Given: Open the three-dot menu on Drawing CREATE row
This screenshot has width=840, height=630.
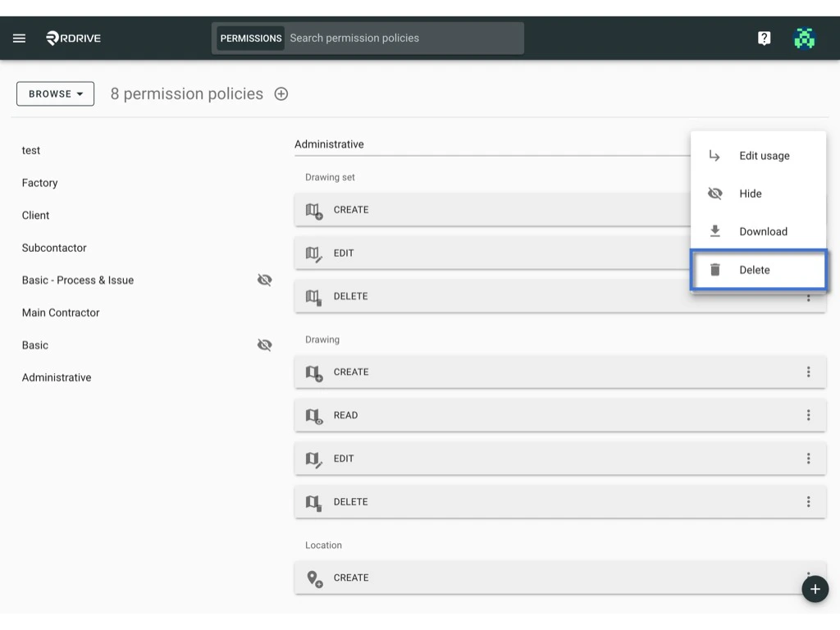Looking at the screenshot, I should 809,372.
